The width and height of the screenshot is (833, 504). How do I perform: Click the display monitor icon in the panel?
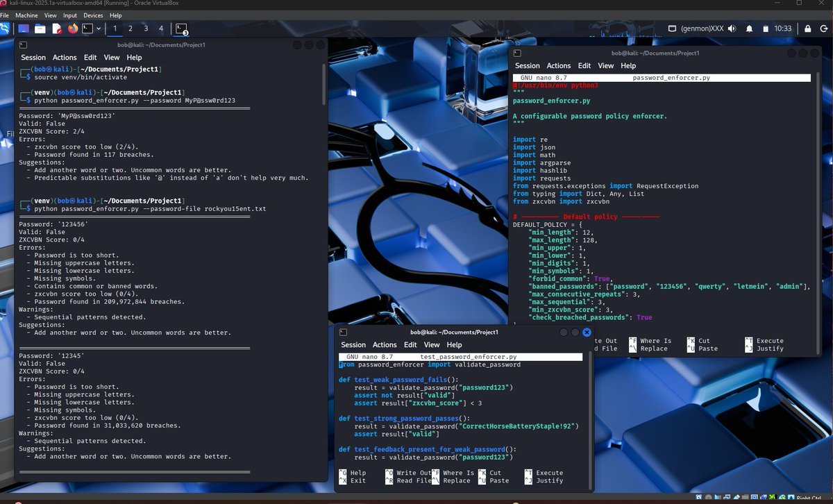click(x=671, y=28)
